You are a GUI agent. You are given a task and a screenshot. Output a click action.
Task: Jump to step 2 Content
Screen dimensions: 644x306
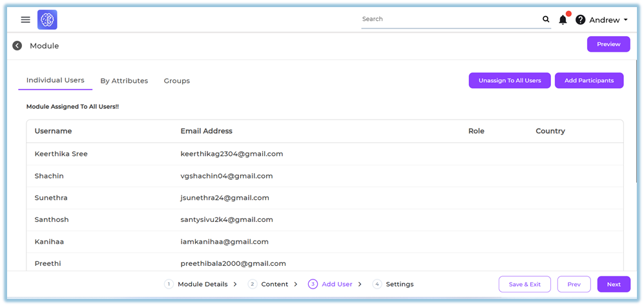click(x=274, y=284)
